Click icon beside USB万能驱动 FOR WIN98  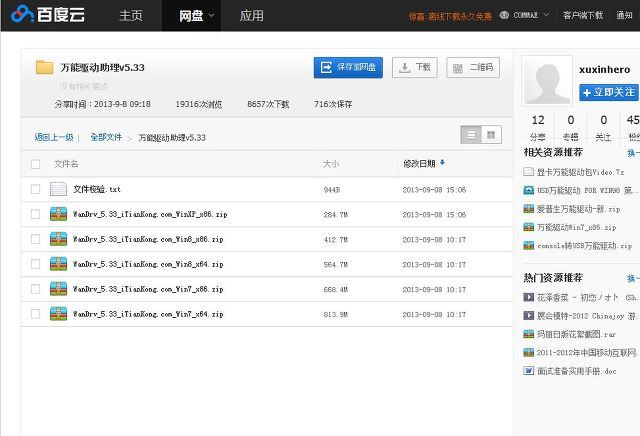(529, 190)
